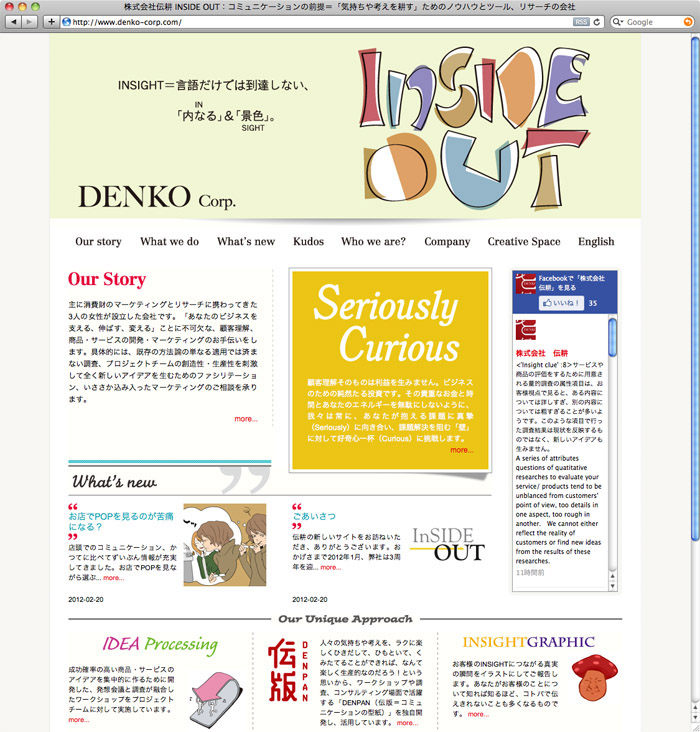Screen dimensions: 700x732
Task: Click the Facebook widget scroll-down arrow
Action: pos(612,586)
